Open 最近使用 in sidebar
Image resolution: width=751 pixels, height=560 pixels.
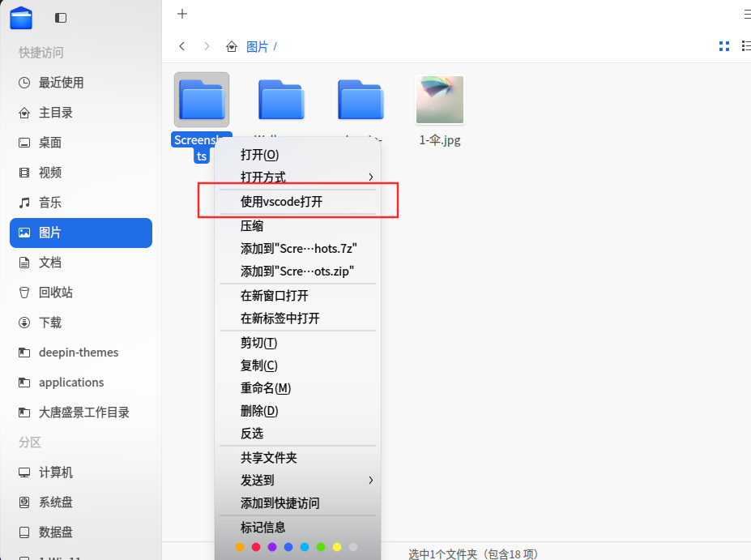[81, 83]
